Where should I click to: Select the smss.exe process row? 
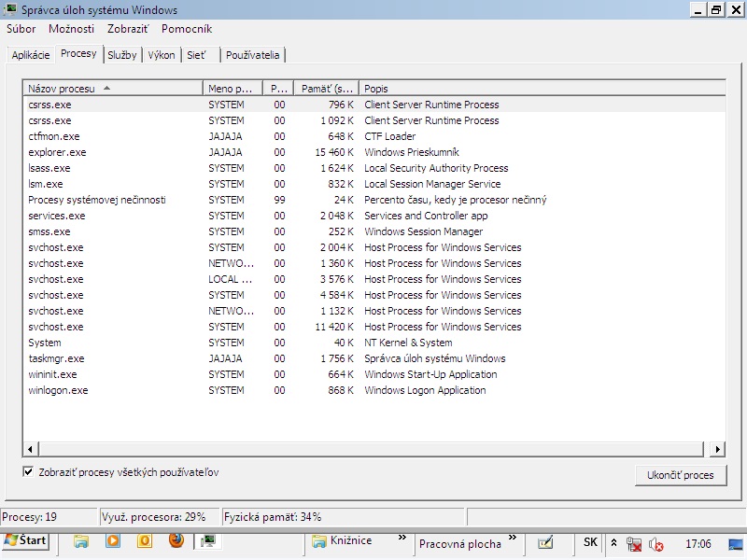(x=374, y=231)
